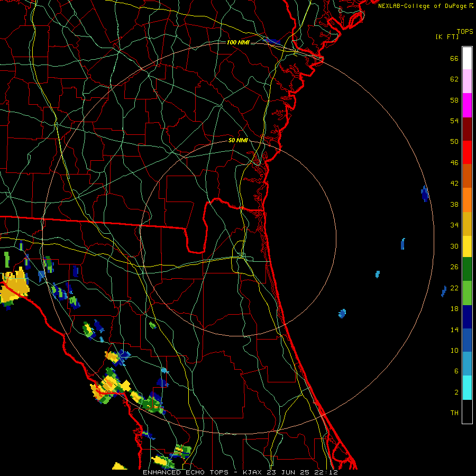Click the legend value "66"
Image resolution: width=476 pixels, height=476 pixels.
pyautogui.click(x=454, y=58)
